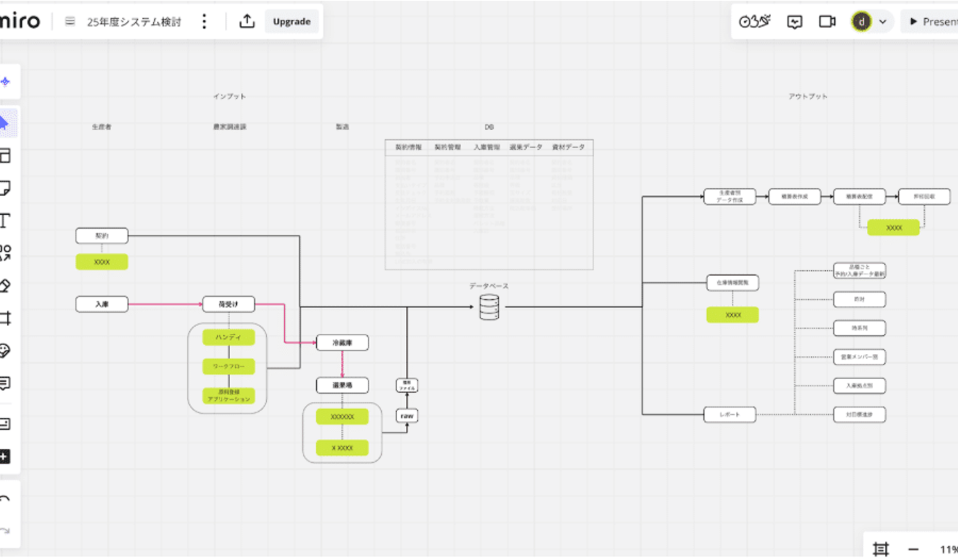958x560 pixels.
Task: Open the timer and activities icons
Action: 754,21
